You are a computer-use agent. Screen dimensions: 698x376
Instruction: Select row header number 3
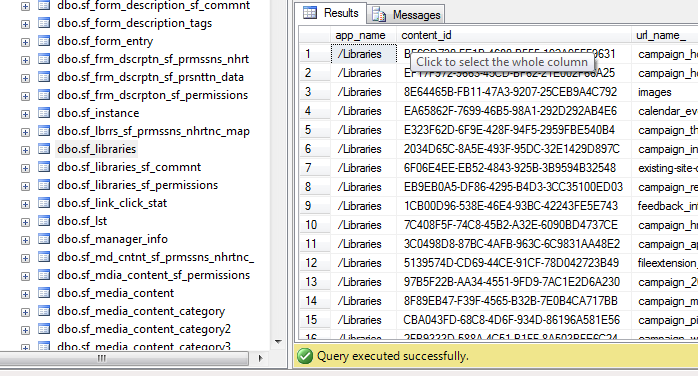(x=314, y=92)
